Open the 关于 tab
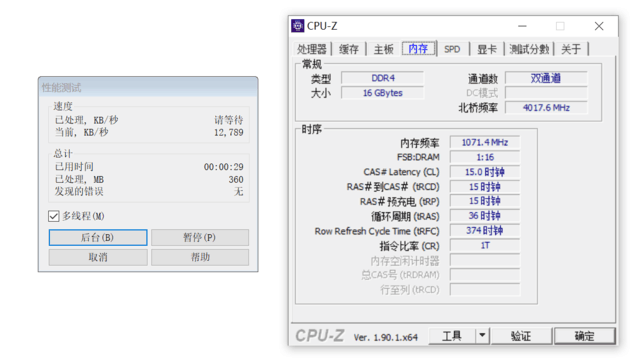The image size is (640, 361). point(571,49)
